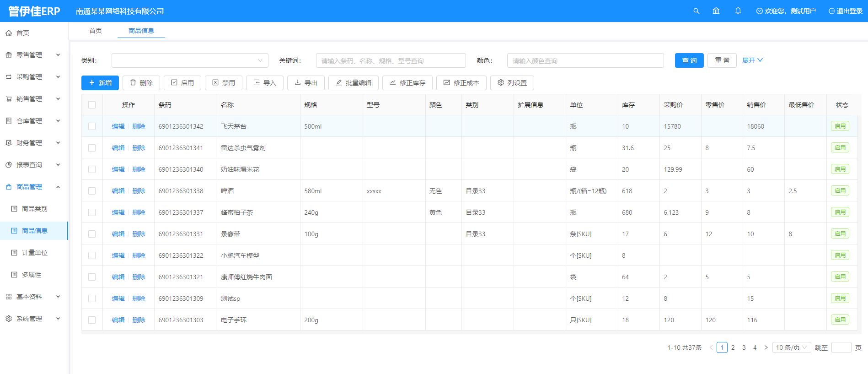This screenshot has width=868, height=374.
Task: Open the bank building icon in header
Action: [716, 11]
